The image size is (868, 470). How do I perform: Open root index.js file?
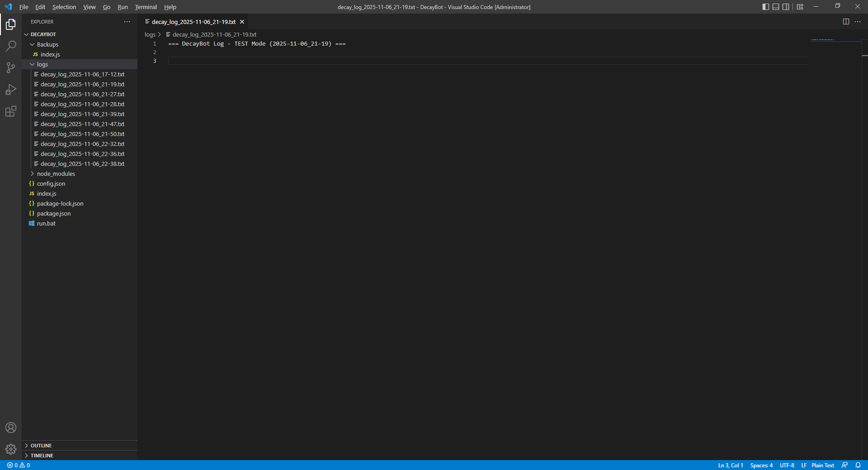coord(80,193)
